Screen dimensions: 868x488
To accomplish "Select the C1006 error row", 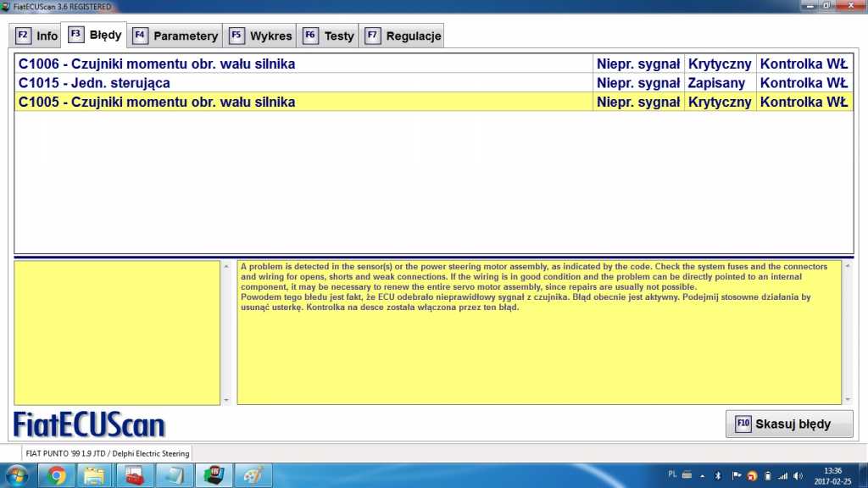I will pos(305,64).
